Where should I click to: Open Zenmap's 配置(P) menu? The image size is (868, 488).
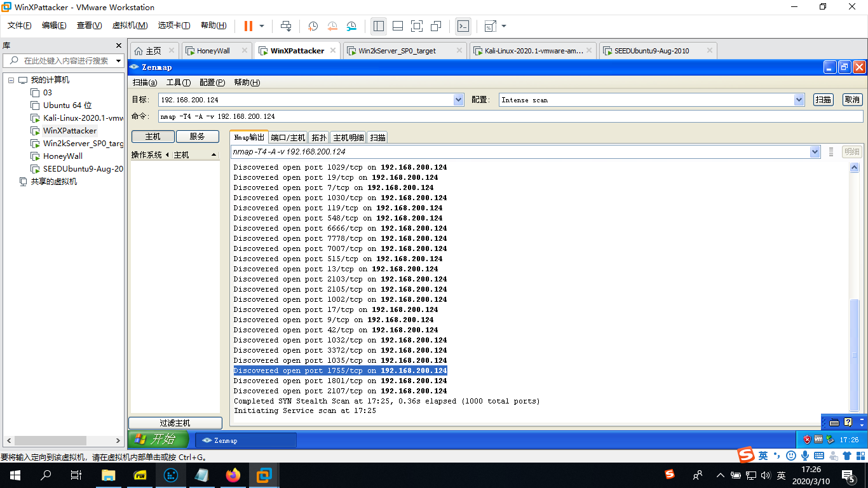tap(212, 83)
